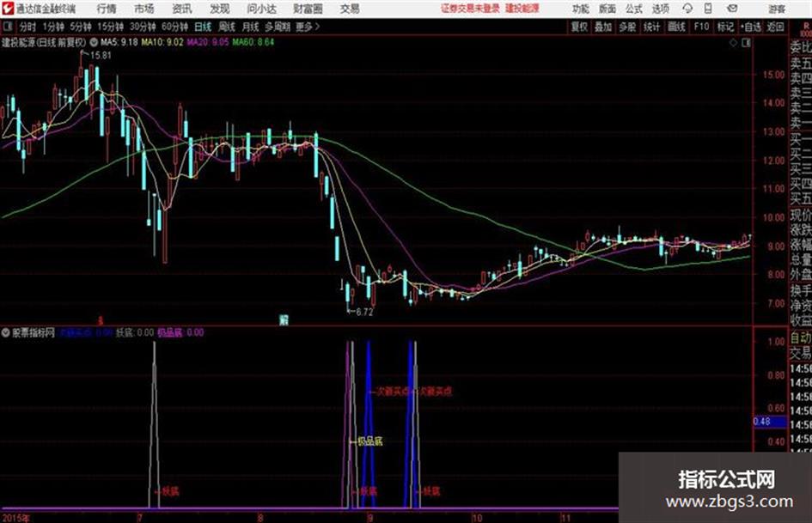Click the mobile phone icon
The height and width of the screenshot is (523, 812).
pos(708,9)
